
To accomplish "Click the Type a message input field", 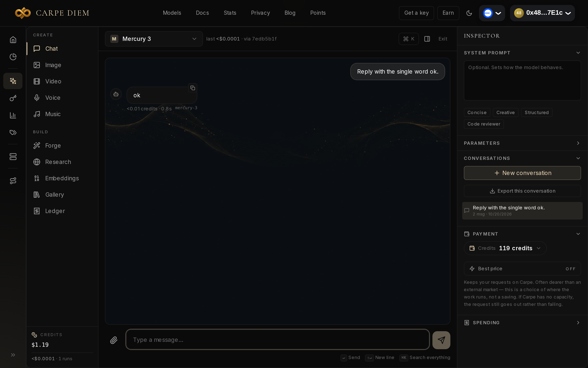I will click(x=277, y=340).
